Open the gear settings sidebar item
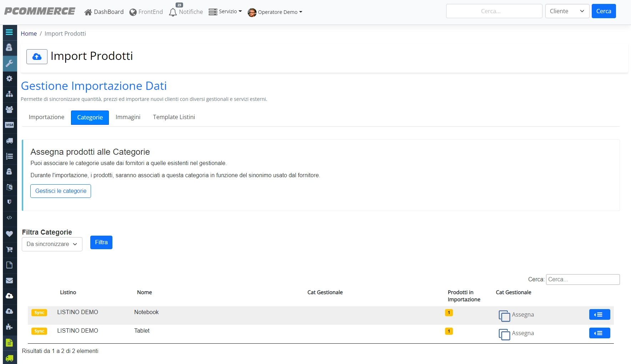 coord(9,78)
